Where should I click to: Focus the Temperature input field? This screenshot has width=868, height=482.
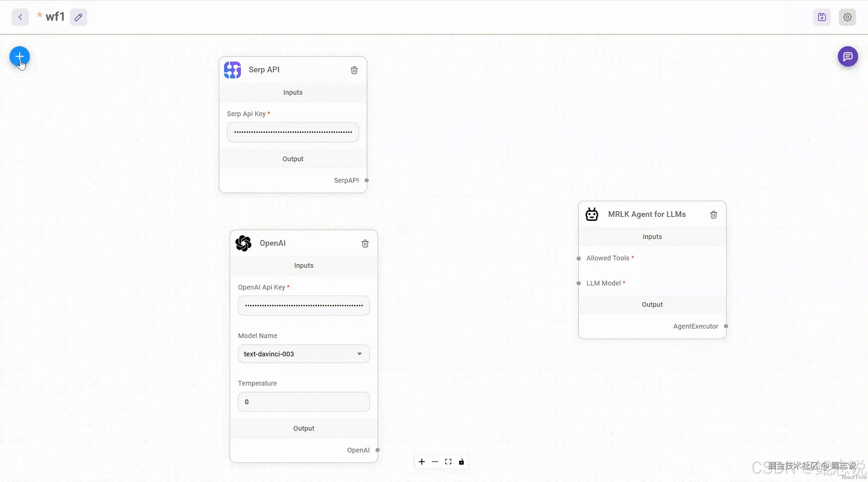[x=303, y=402]
